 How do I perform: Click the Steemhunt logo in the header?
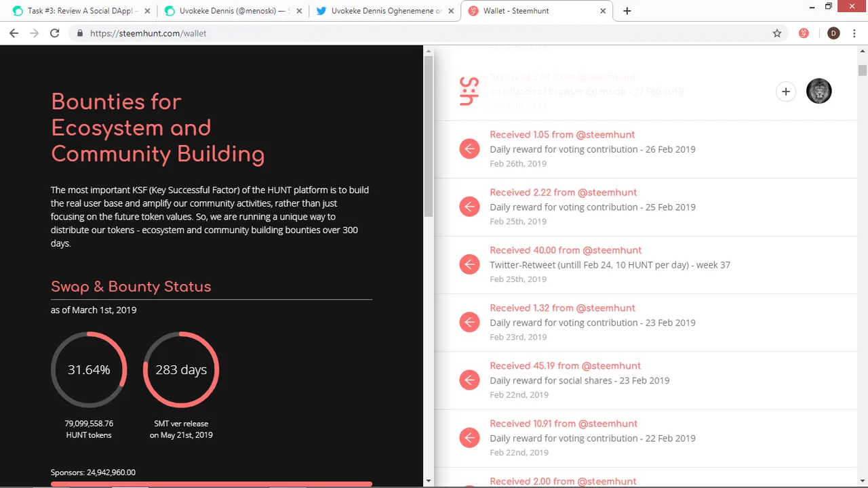coord(469,91)
